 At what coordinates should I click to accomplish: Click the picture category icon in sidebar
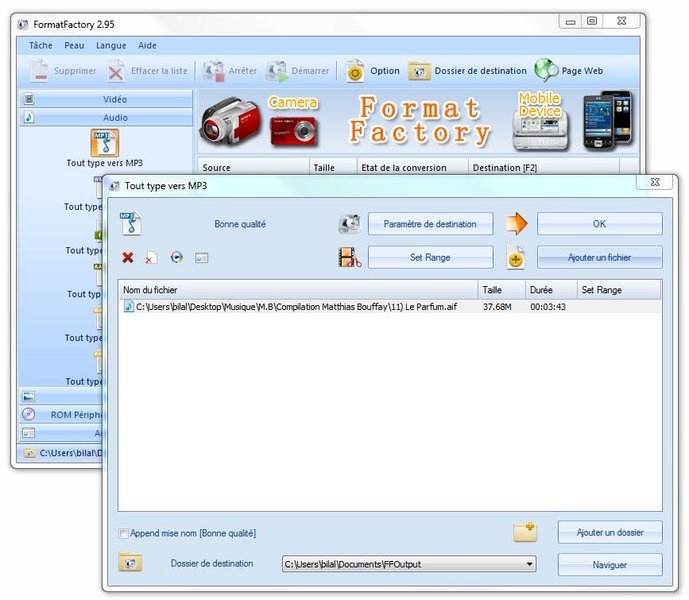coord(29,396)
